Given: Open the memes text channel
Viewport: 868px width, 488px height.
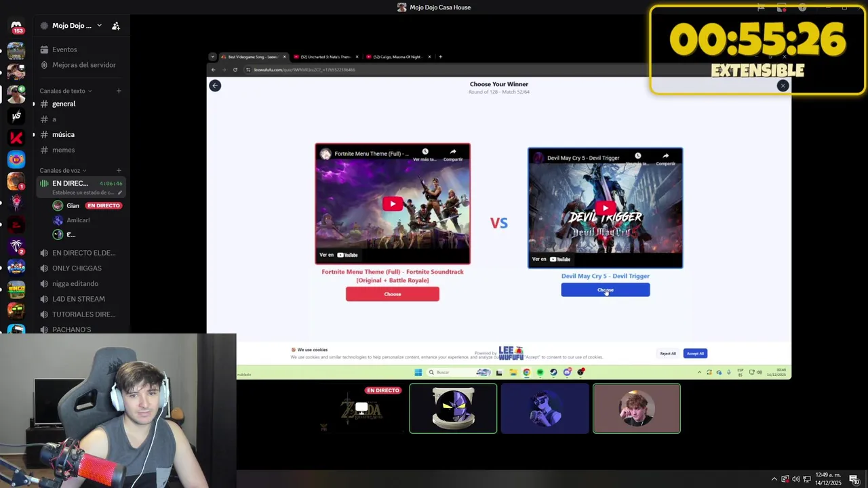Looking at the screenshot, I should [x=63, y=150].
